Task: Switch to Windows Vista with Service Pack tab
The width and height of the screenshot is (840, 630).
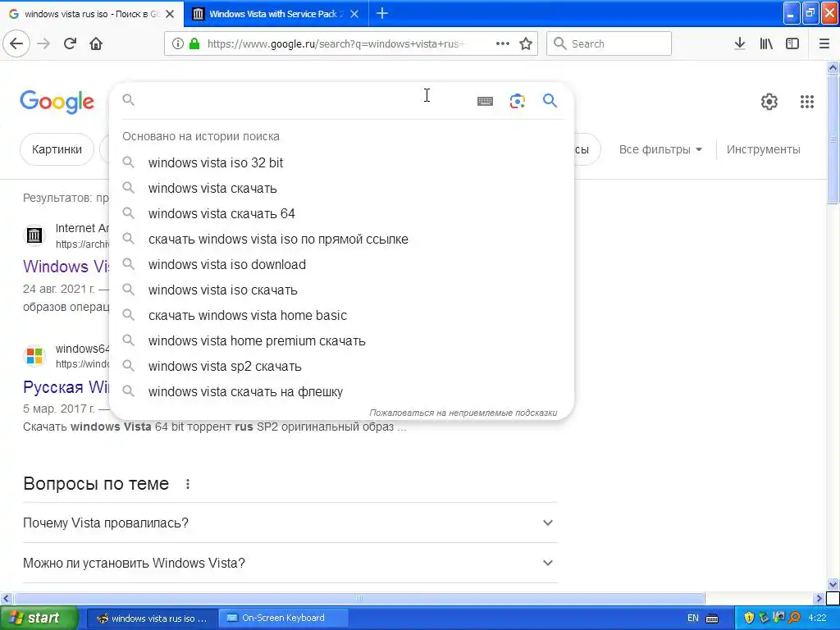Action: coord(276,14)
